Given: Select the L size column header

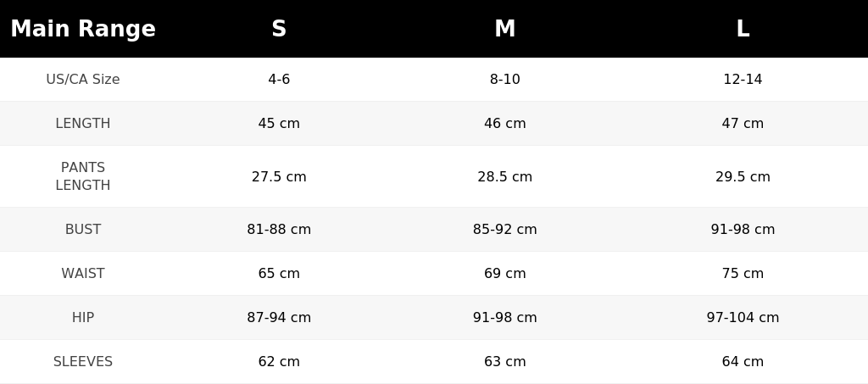Looking at the screenshot, I should pos(743,29).
